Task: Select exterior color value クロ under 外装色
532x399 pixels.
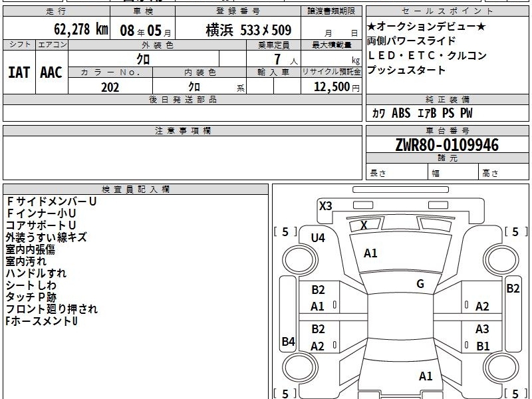Action: [x=143, y=59]
